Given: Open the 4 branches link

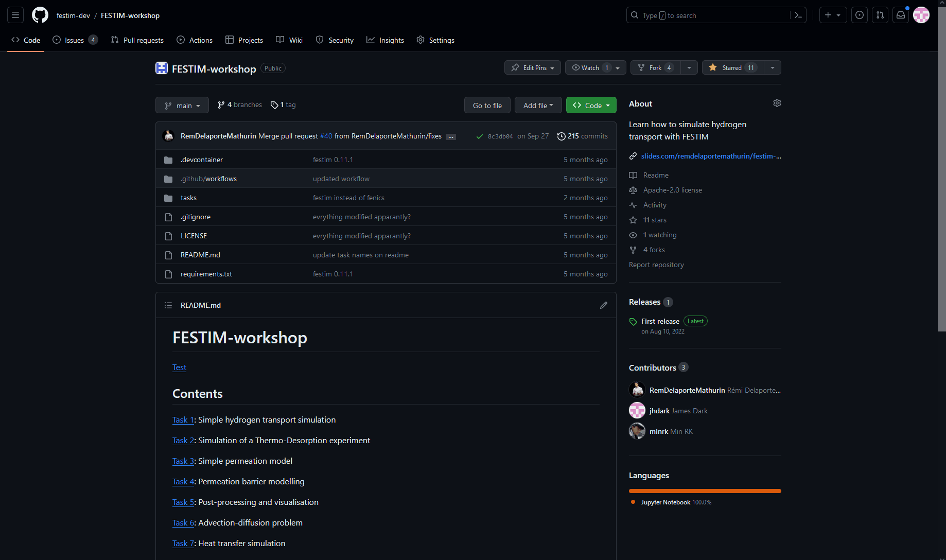Looking at the screenshot, I should (x=240, y=105).
